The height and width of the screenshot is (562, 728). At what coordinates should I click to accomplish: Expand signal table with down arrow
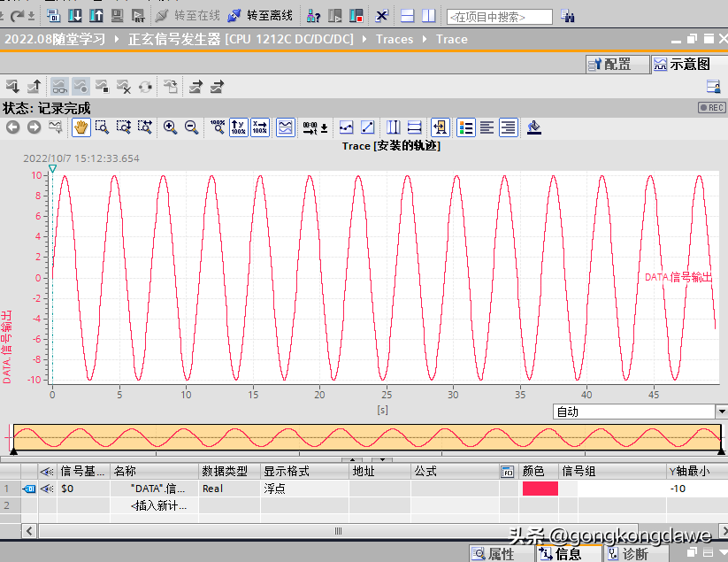click(x=382, y=459)
